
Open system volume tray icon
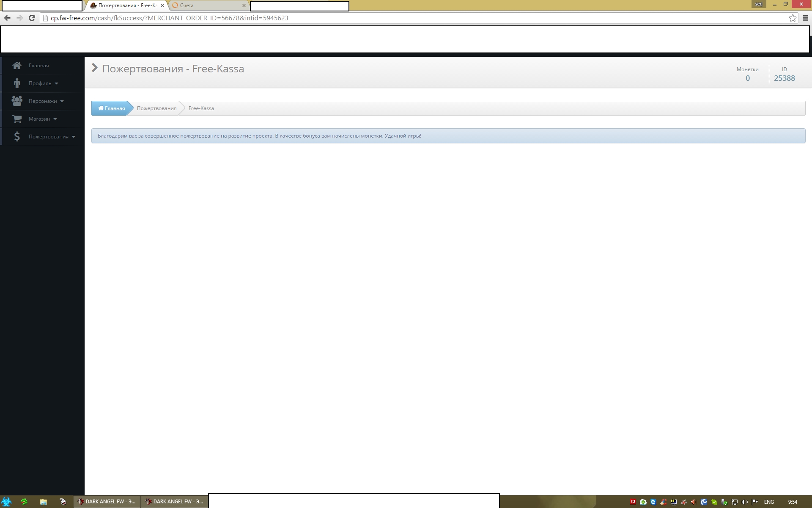click(x=745, y=502)
